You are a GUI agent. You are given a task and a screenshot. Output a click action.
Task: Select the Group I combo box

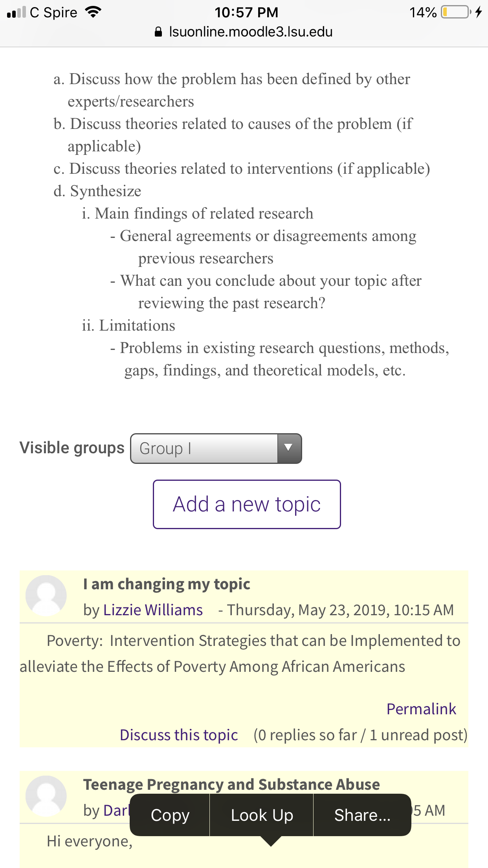216,448
